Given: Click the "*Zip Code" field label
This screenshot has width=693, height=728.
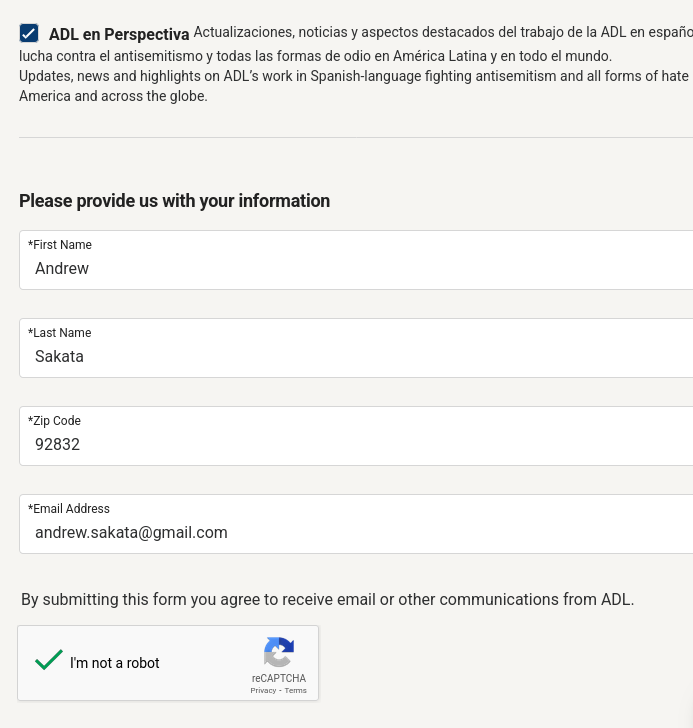Looking at the screenshot, I should (55, 421).
